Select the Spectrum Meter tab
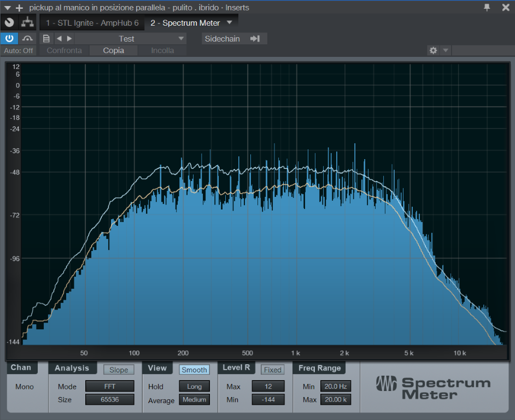The image size is (515, 420). 185,23
